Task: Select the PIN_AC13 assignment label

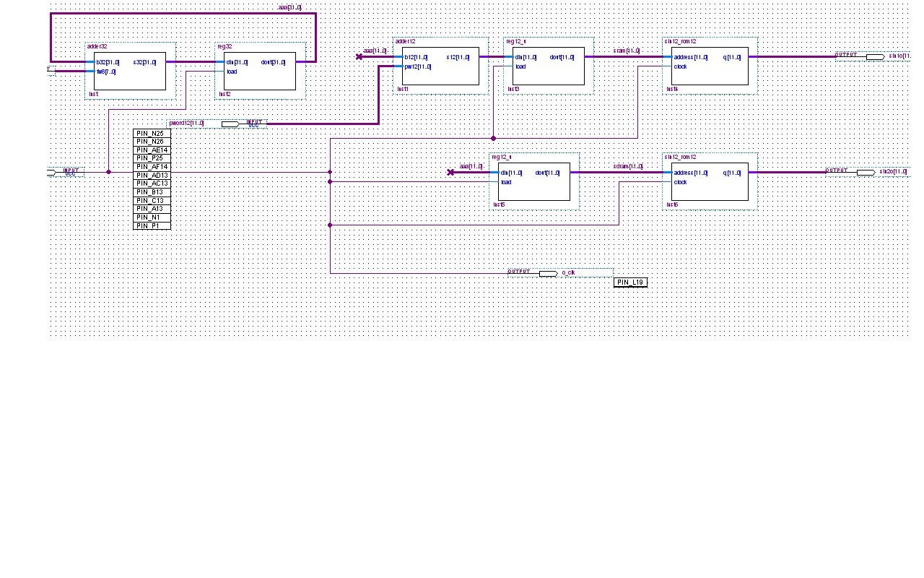Action: tap(152, 184)
